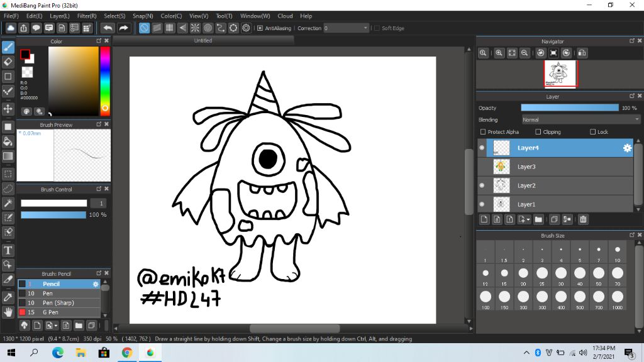Click the foreground color swatch

tap(25, 54)
